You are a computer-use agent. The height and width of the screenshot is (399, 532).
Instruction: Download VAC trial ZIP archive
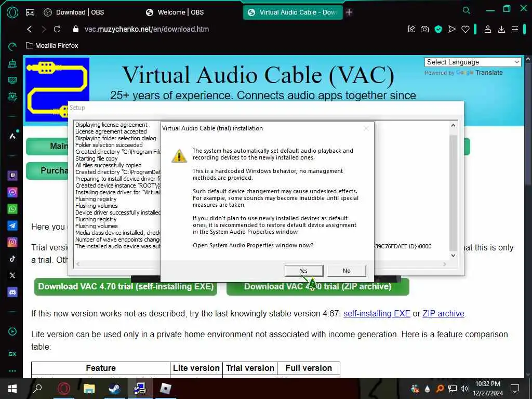coord(317,287)
